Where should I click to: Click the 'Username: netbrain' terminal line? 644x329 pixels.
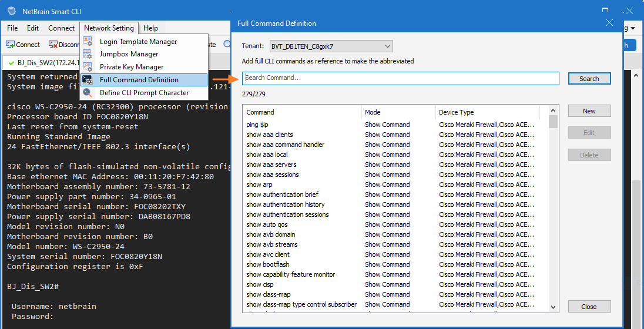(x=54, y=307)
